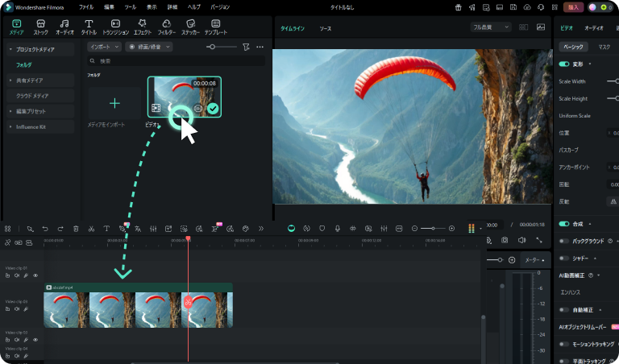Switch to the オーディオ properties tab
Image resolution: width=619 pixels, height=364 pixels.
[594, 28]
